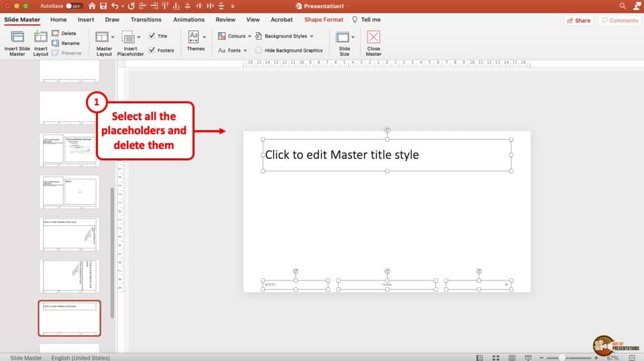Click the Themes icon
Screen dimensions: 644x361
[x=193, y=36]
